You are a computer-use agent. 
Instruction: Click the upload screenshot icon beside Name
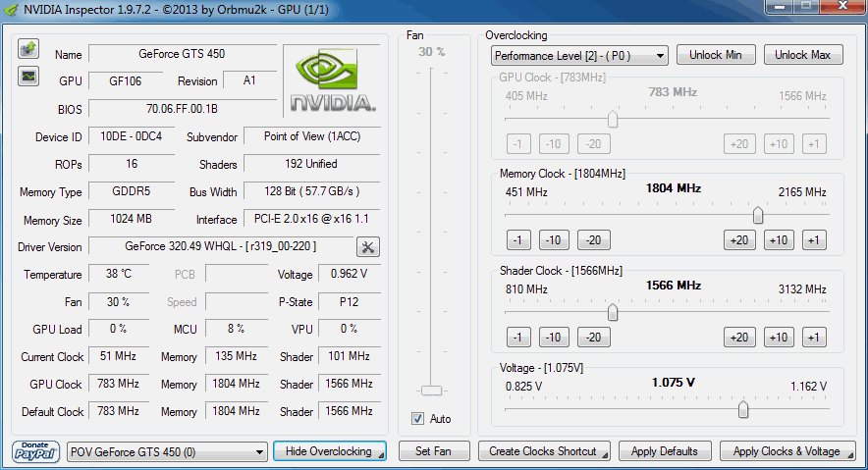pos(28,49)
